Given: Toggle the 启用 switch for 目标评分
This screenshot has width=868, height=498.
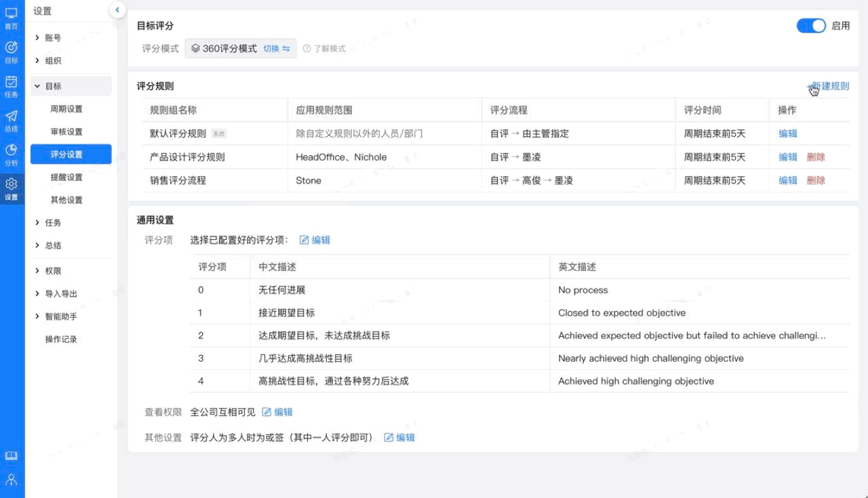Looking at the screenshot, I should point(811,26).
